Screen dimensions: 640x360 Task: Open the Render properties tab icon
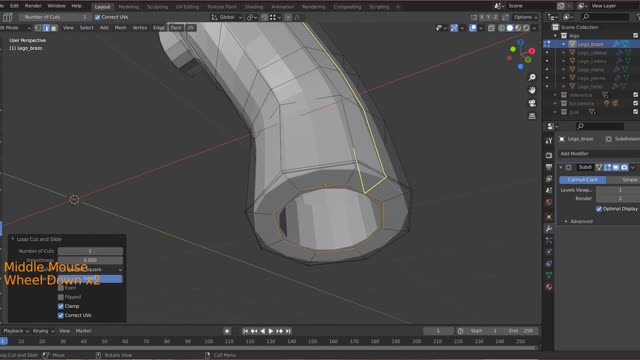[549, 156]
